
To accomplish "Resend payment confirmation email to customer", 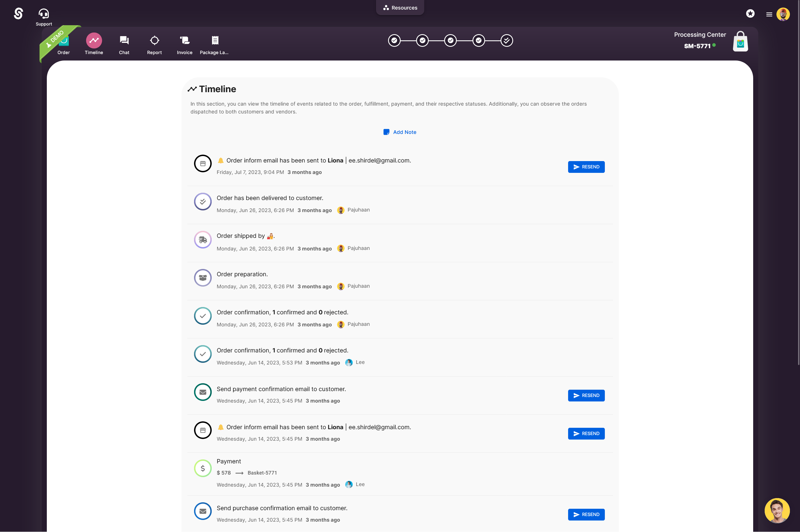I will 587,395.
